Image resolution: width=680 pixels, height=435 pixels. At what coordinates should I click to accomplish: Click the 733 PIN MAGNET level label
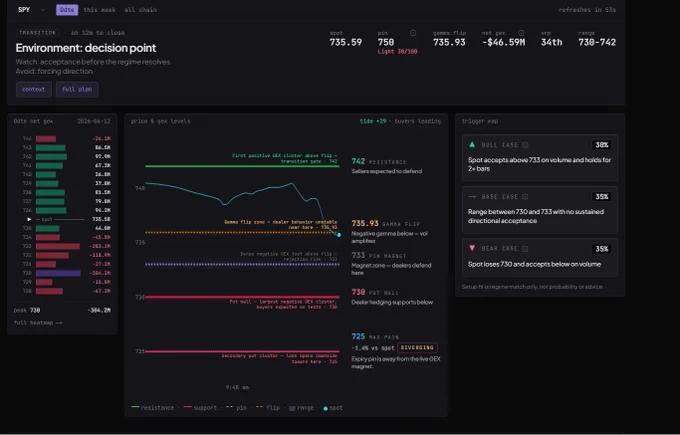pos(379,255)
